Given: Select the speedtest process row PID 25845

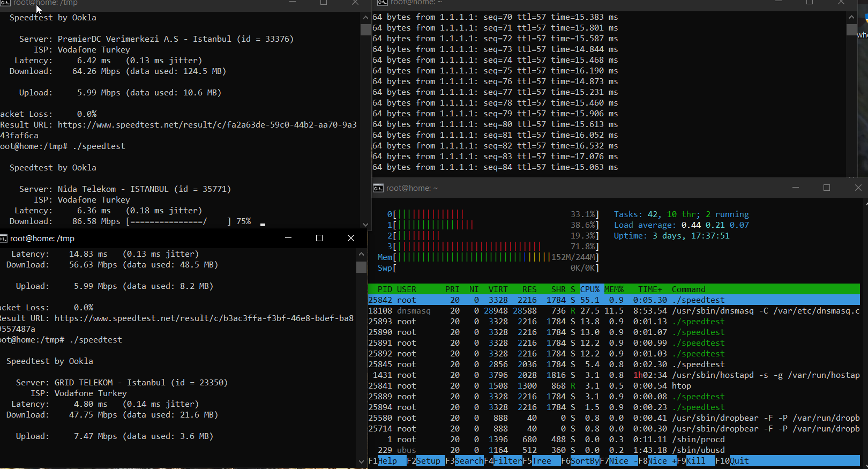Looking at the screenshot, I should pyautogui.click(x=614, y=364).
